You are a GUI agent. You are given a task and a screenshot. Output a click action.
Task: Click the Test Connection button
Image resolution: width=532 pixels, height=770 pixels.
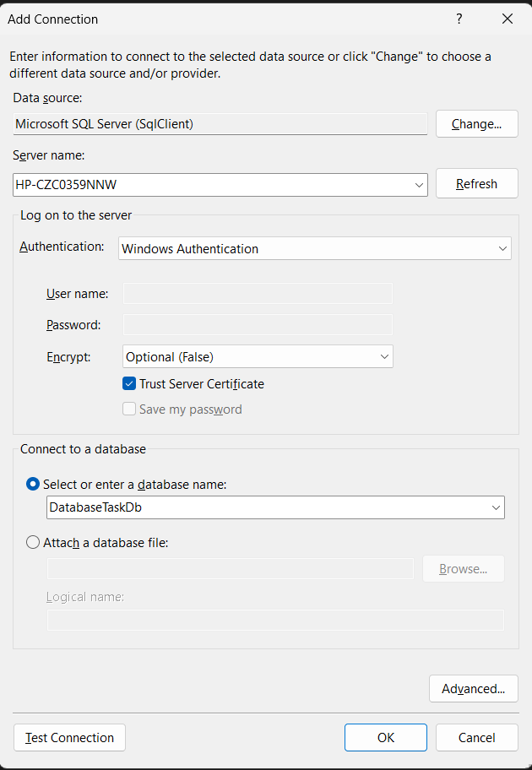[70, 738]
